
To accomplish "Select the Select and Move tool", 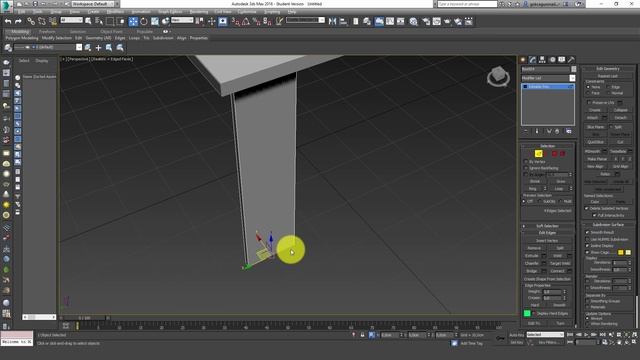I will [133, 21].
